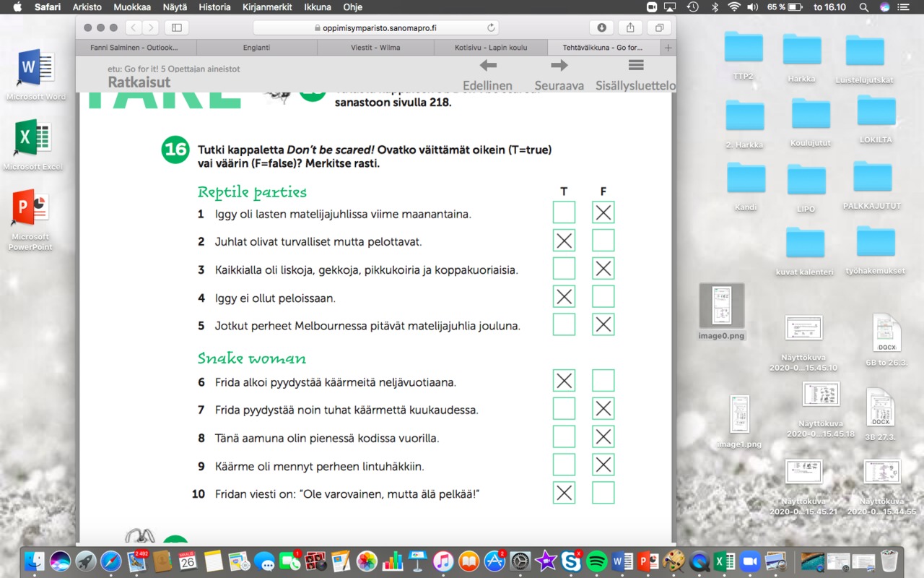
Task: Open a new tab with plus button
Action: click(x=668, y=48)
